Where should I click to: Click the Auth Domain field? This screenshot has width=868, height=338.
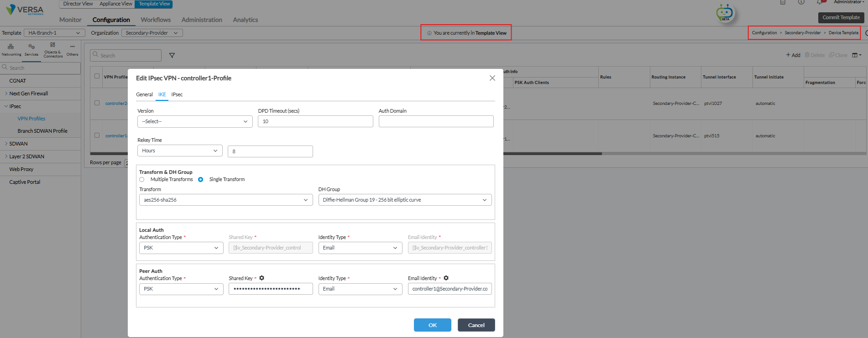[x=436, y=121]
